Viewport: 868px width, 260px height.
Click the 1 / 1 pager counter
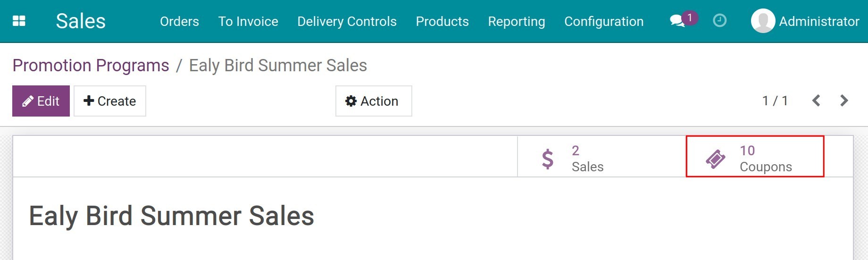[775, 101]
